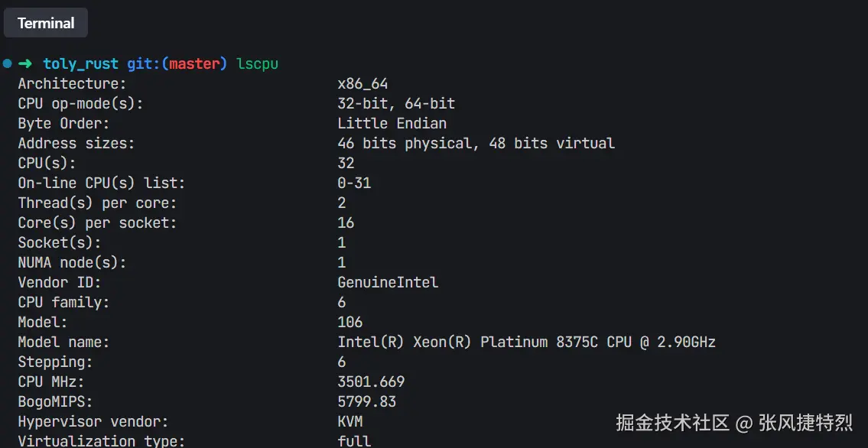The image size is (868, 448).
Task: Click the On-line CPU(s) list value 0-31
Action: [354, 183]
